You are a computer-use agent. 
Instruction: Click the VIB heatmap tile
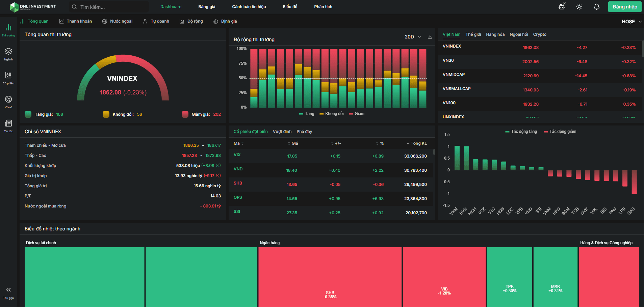coord(444,277)
